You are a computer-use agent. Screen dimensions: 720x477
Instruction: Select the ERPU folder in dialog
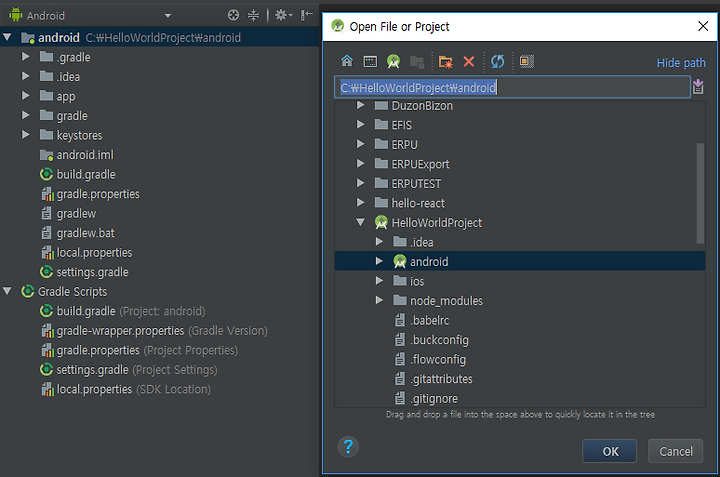tap(404, 145)
